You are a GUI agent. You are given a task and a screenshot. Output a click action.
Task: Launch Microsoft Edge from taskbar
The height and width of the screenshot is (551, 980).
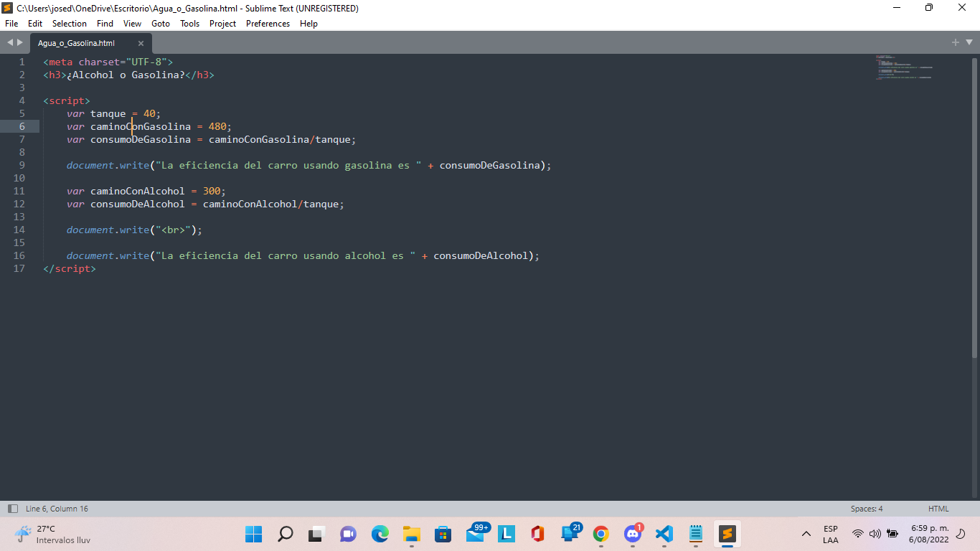380,534
